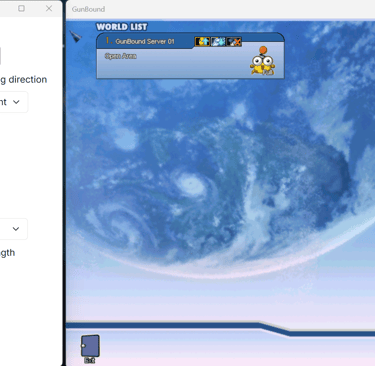
Task: Click the yellow server load mascot icon
Action: click(x=263, y=61)
